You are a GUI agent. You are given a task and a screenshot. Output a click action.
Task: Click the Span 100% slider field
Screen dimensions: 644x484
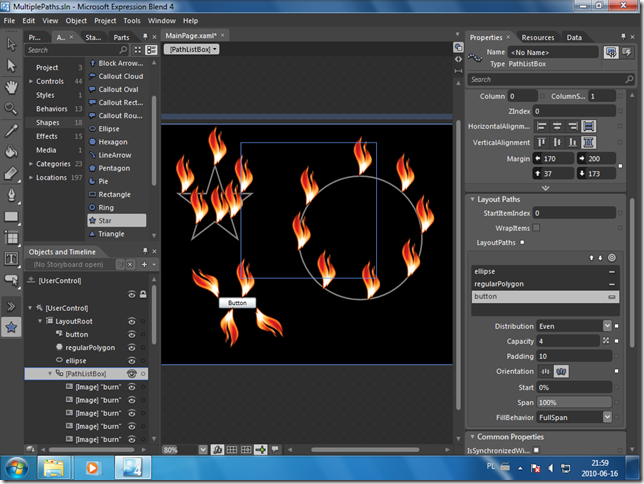[574, 402]
